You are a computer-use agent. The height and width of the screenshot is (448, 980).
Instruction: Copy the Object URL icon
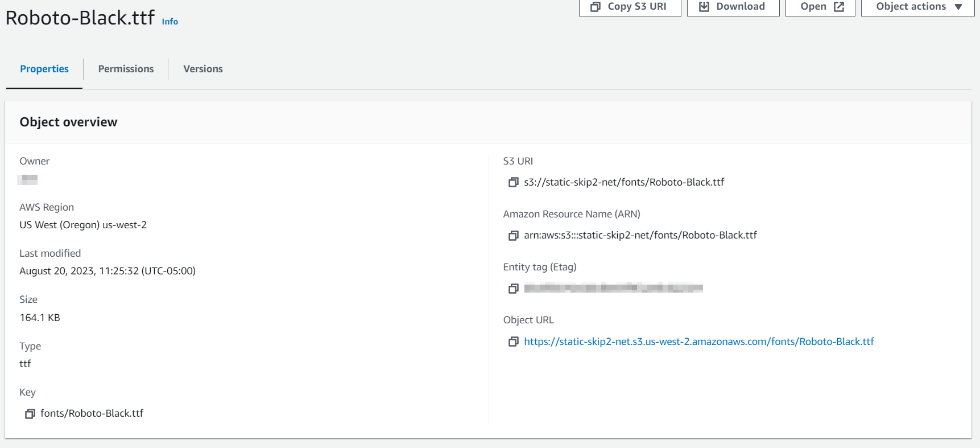513,342
